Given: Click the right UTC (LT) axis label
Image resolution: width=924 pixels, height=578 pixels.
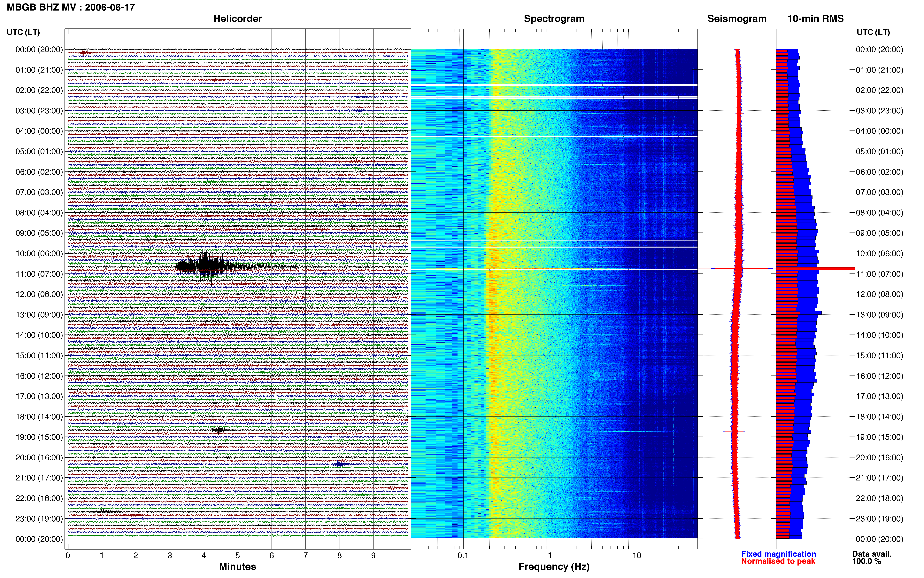Looking at the screenshot, I should pos(873,32).
